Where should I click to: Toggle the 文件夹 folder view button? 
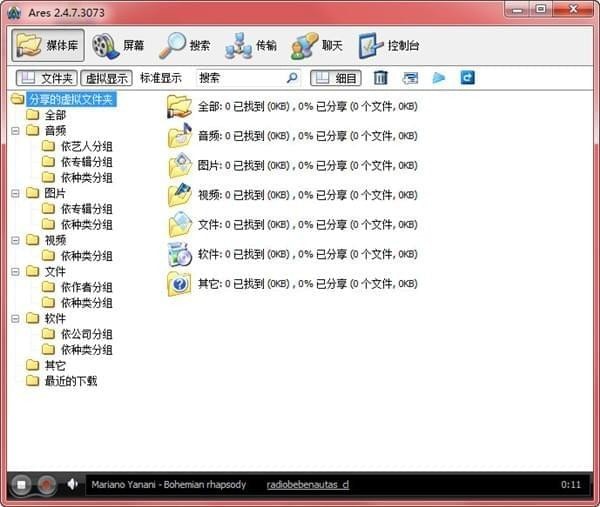tap(47, 78)
